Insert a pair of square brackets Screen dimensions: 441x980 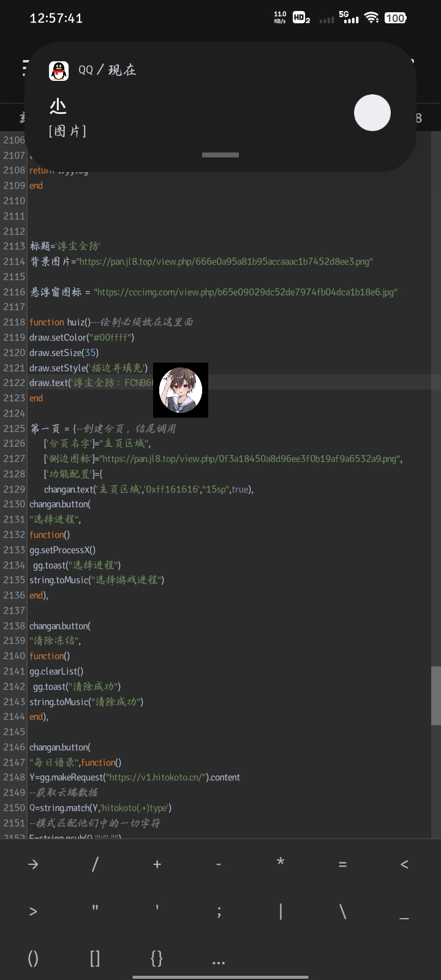click(95, 959)
